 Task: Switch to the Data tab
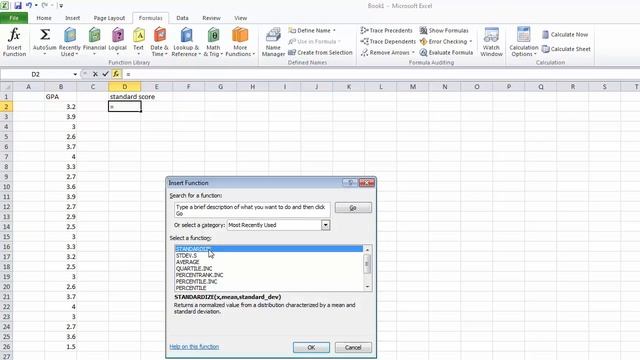[x=182, y=18]
